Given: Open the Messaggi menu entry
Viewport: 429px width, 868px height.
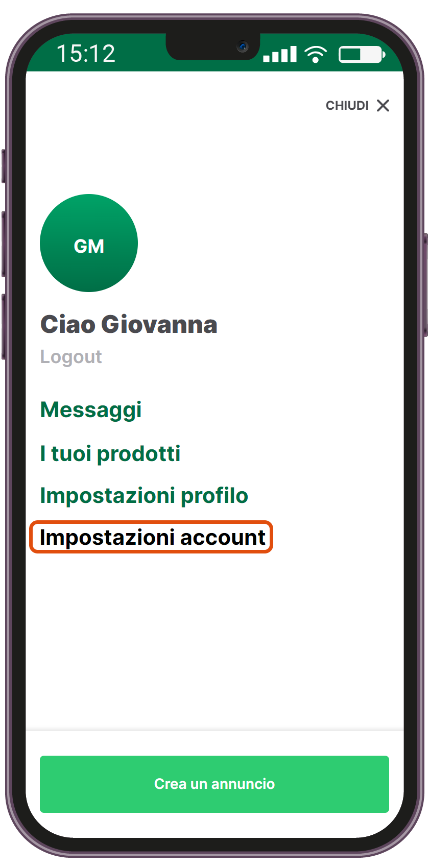Looking at the screenshot, I should tap(91, 411).
